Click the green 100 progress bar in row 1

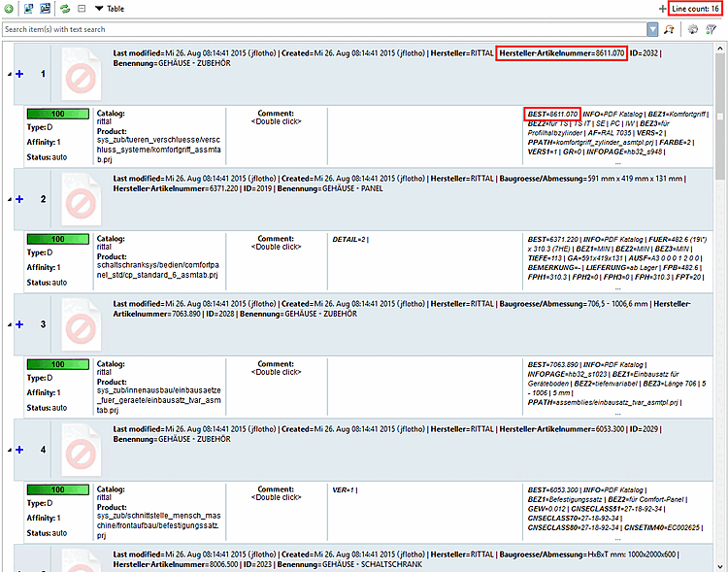57,114
